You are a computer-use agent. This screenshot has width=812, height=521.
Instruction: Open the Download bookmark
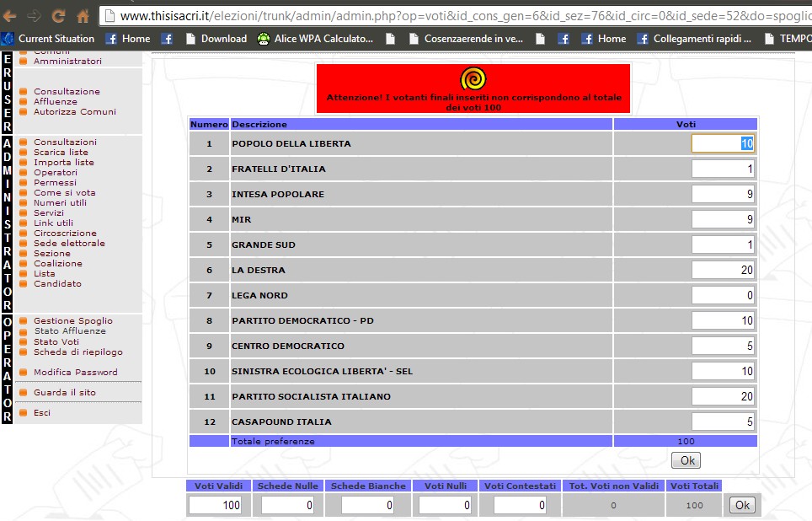[216, 39]
